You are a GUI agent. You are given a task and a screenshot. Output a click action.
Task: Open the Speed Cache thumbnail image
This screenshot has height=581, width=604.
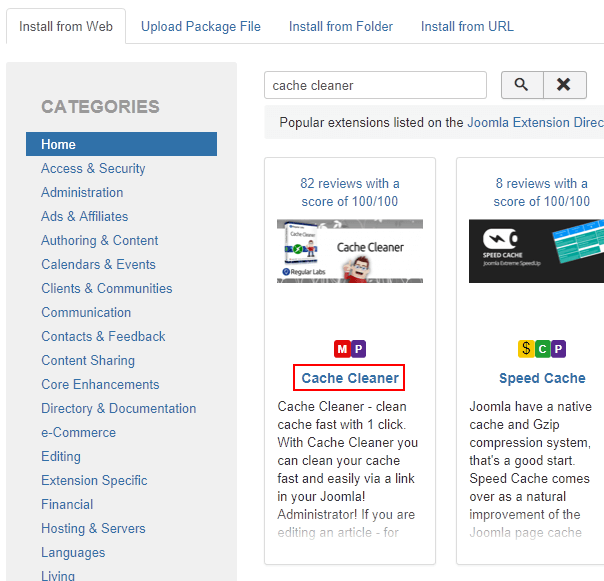tap(536, 251)
